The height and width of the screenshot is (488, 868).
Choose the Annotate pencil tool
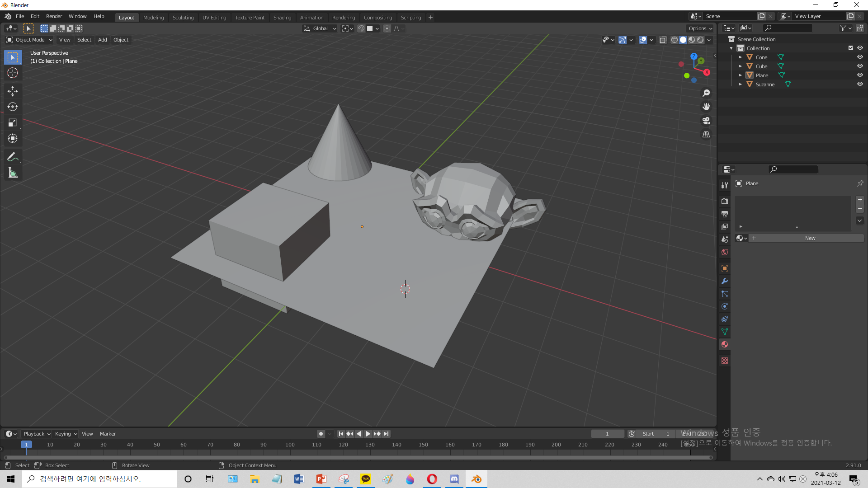pyautogui.click(x=13, y=157)
